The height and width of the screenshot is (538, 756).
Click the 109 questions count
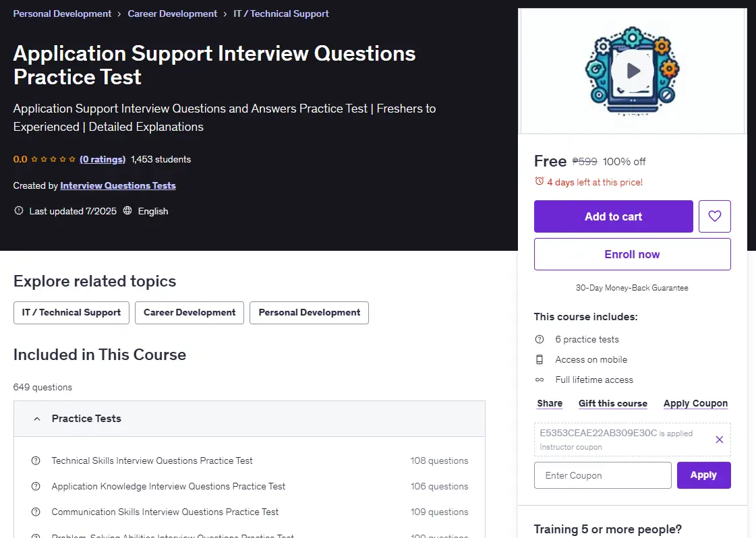coord(439,512)
